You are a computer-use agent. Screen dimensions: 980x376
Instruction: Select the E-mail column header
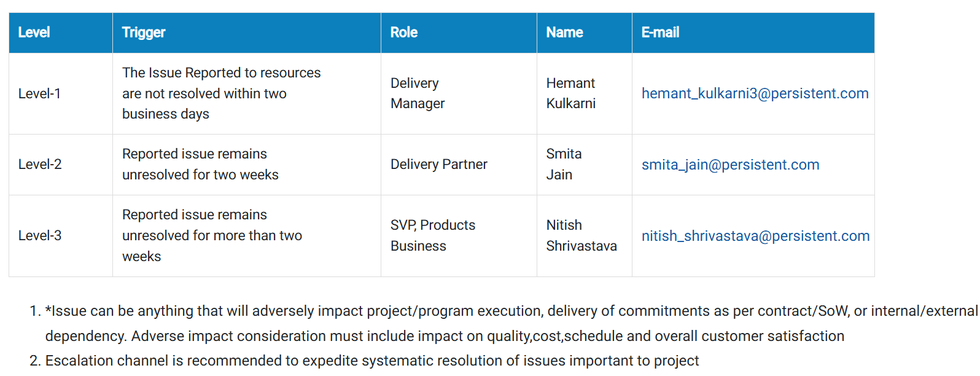pos(753,33)
